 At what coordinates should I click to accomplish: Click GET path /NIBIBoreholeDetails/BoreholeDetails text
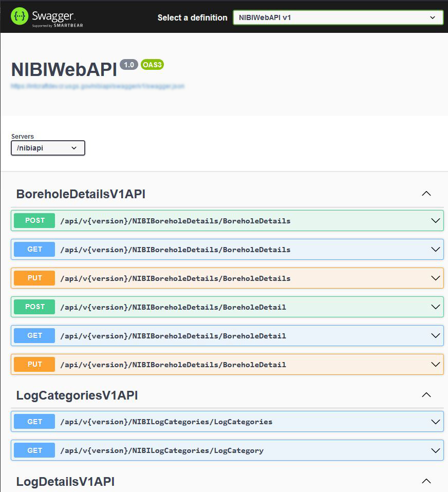click(x=175, y=250)
